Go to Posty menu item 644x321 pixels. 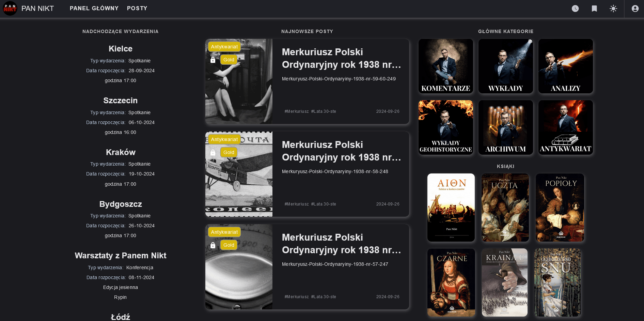point(137,8)
